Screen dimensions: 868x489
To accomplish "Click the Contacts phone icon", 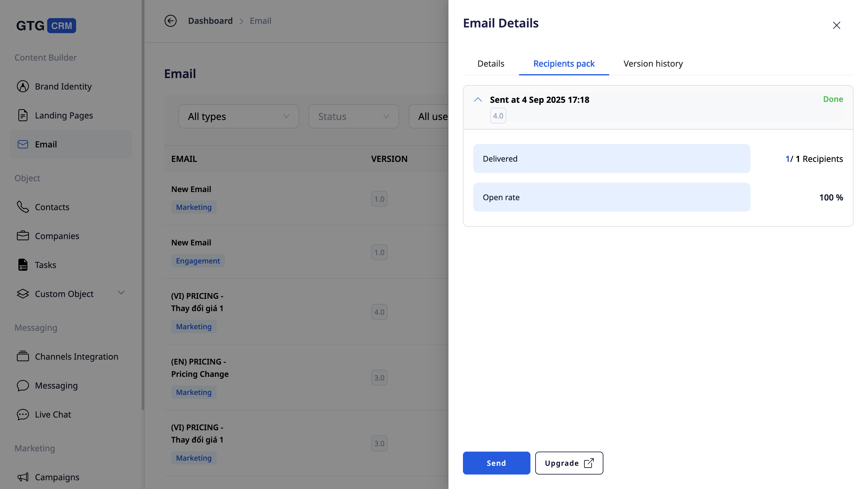I will click(x=23, y=207).
